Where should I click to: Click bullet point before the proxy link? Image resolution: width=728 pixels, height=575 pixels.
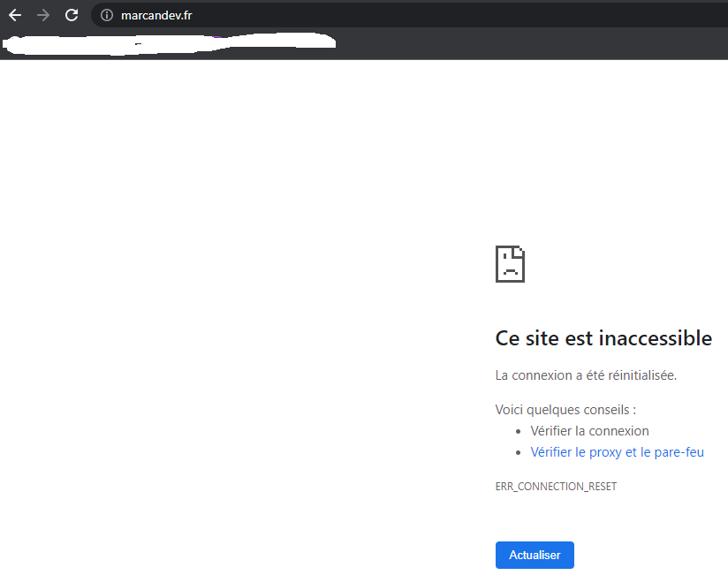(519, 453)
